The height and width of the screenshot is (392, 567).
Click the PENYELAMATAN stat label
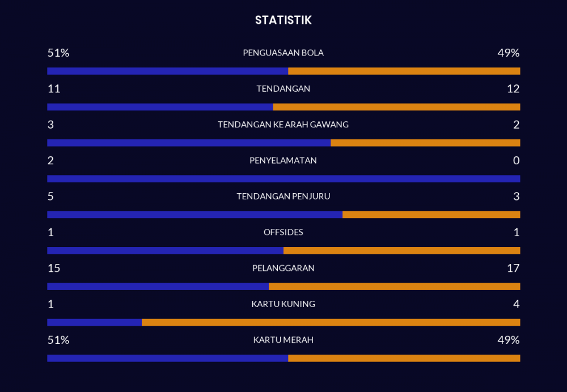pos(283,160)
